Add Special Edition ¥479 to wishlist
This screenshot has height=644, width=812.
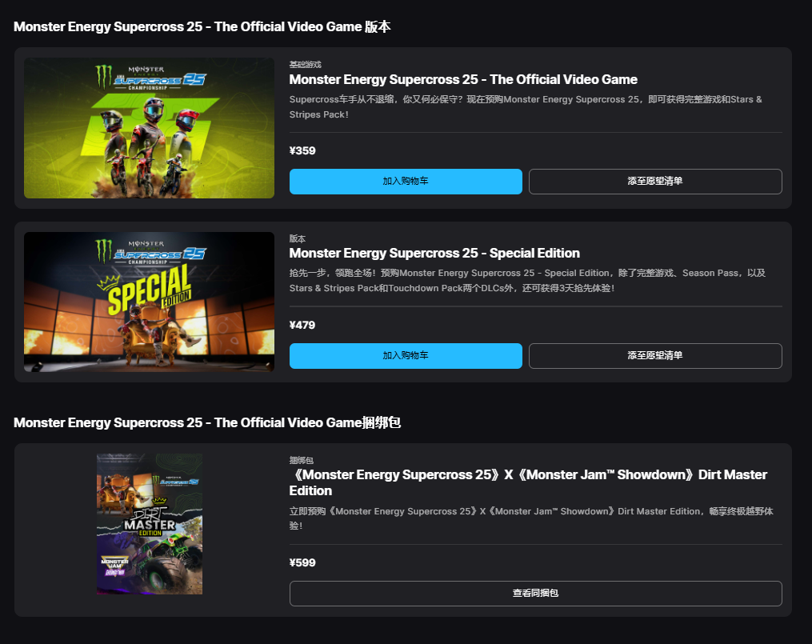tap(655, 356)
